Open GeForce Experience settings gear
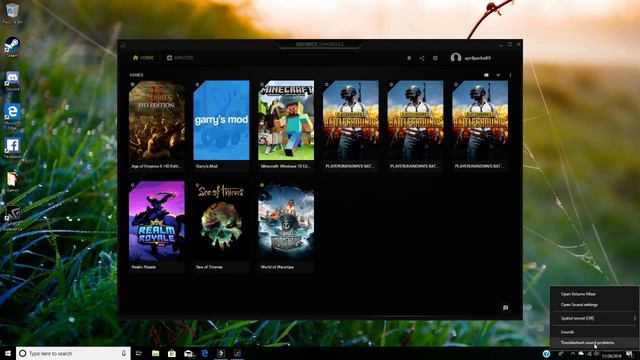 (x=435, y=58)
